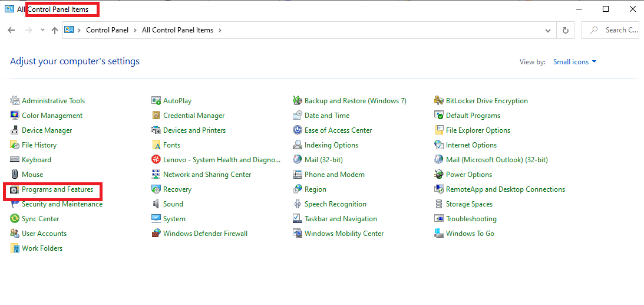This screenshot has height=305, width=644.
Task: Click the Ease of Access Center icon
Action: [x=298, y=130]
